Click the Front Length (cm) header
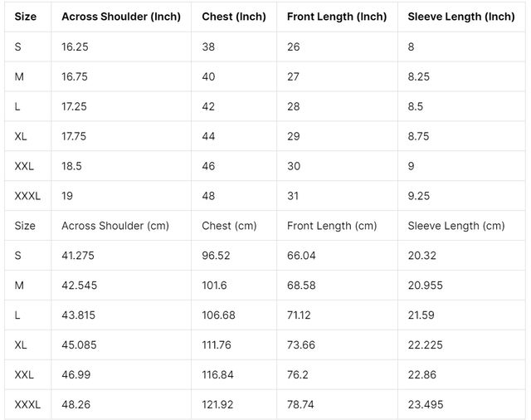 click(x=332, y=226)
